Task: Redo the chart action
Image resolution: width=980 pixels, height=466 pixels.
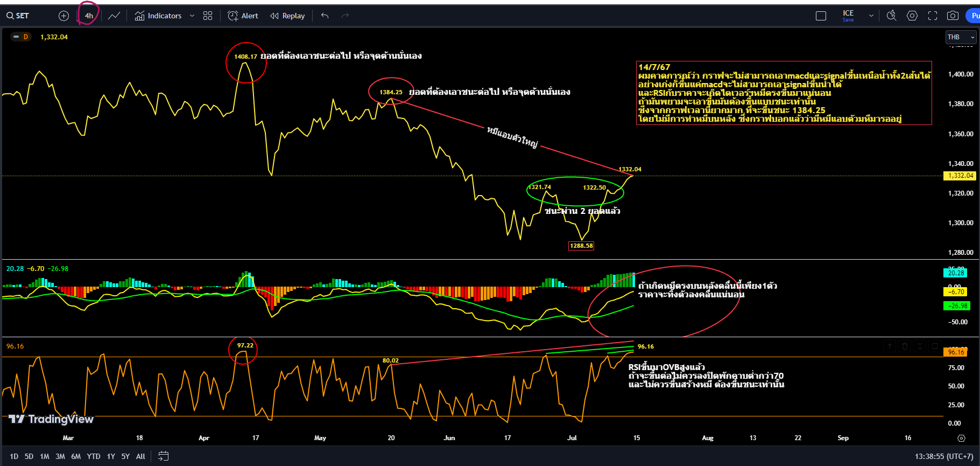Action: tap(346, 16)
